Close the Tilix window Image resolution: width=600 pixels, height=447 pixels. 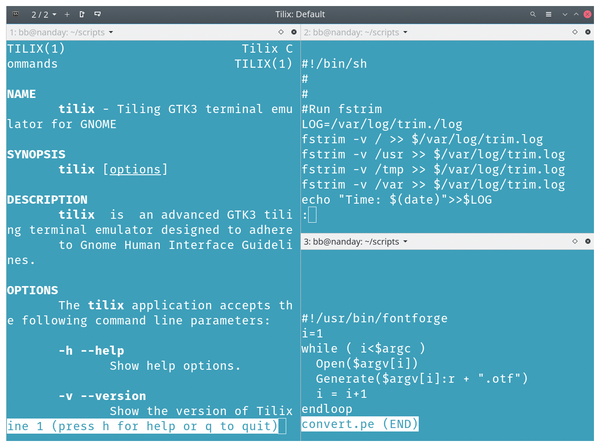click(587, 14)
